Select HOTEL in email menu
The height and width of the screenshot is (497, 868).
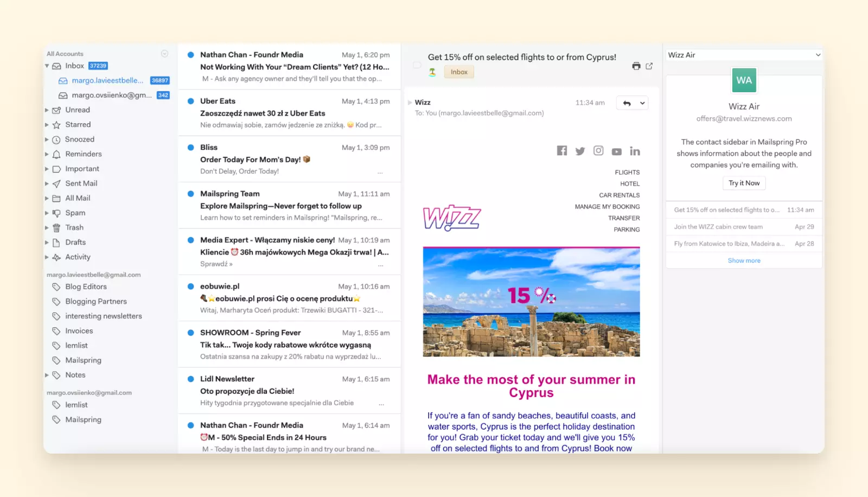pyautogui.click(x=630, y=184)
